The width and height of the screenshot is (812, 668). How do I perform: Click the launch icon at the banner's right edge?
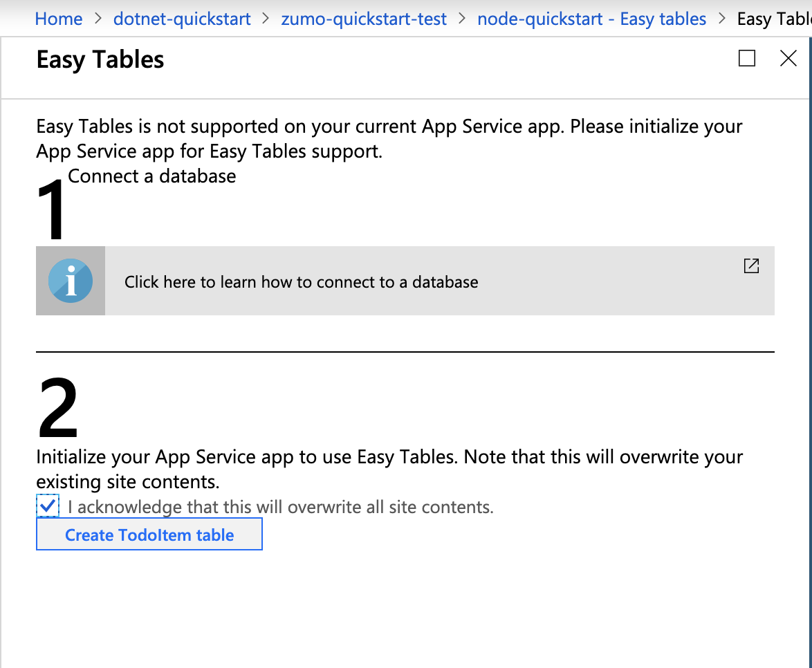[751, 266]
